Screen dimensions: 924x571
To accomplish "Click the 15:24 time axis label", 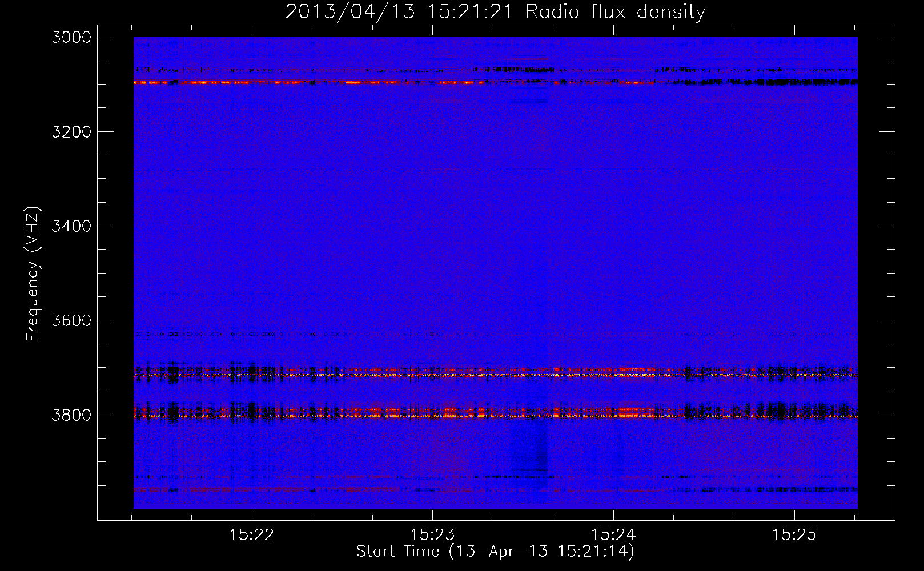I will 613,535.
